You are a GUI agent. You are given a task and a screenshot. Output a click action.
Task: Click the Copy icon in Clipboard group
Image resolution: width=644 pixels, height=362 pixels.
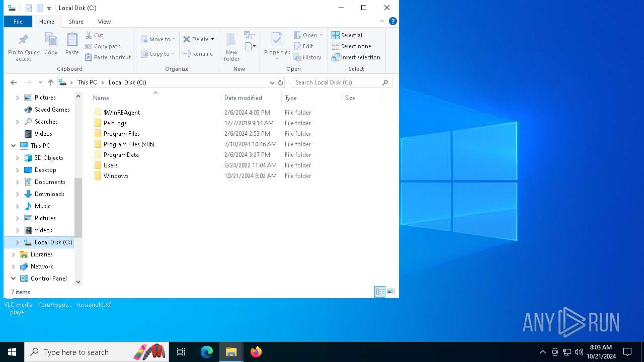(51, 40)
